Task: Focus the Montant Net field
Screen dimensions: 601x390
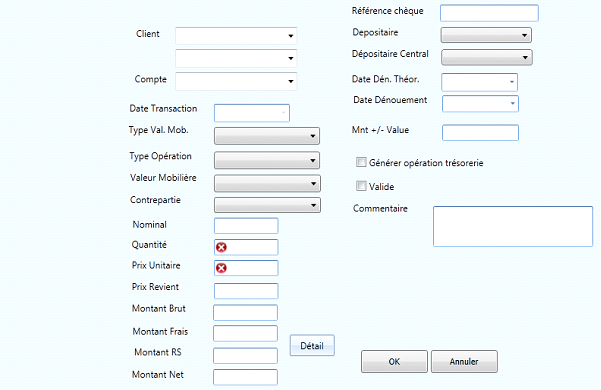Action: (245, 377)
